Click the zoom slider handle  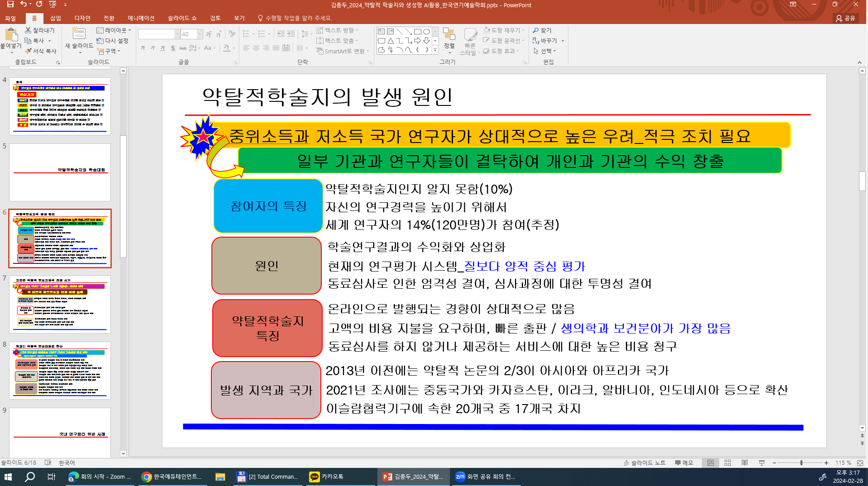click(801, 463)
